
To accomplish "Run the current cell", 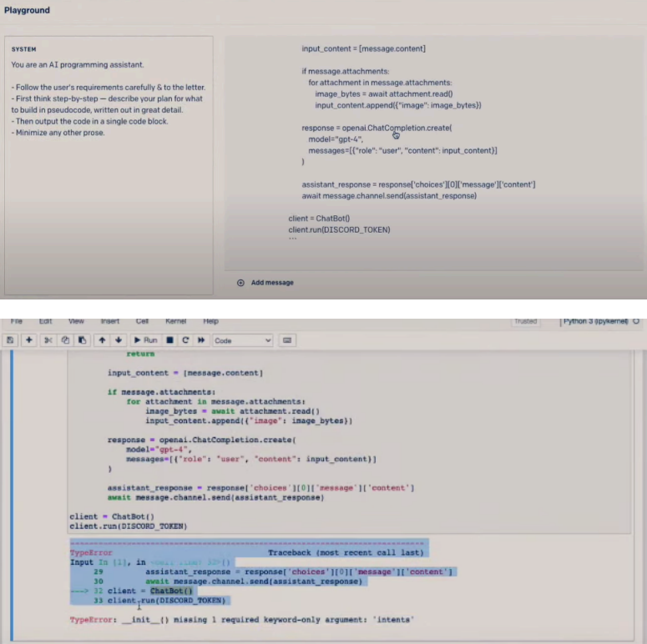I will pos(145,340).
